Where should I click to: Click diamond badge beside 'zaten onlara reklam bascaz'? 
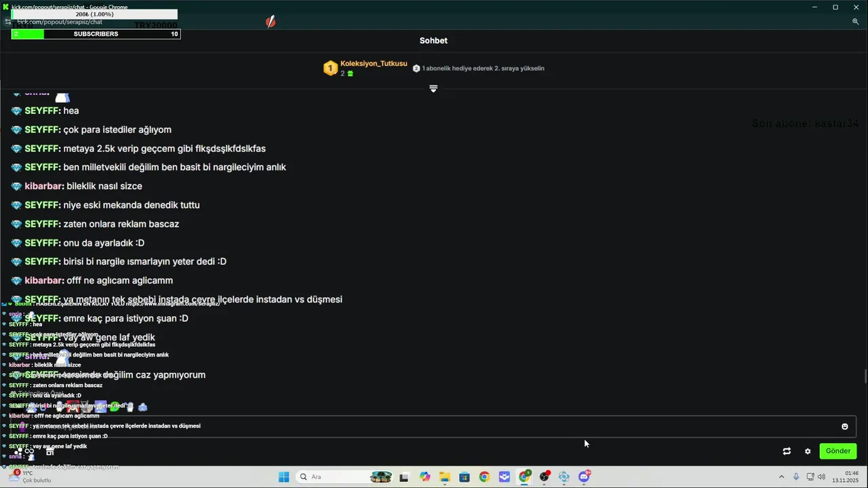[x=16, y=224]
